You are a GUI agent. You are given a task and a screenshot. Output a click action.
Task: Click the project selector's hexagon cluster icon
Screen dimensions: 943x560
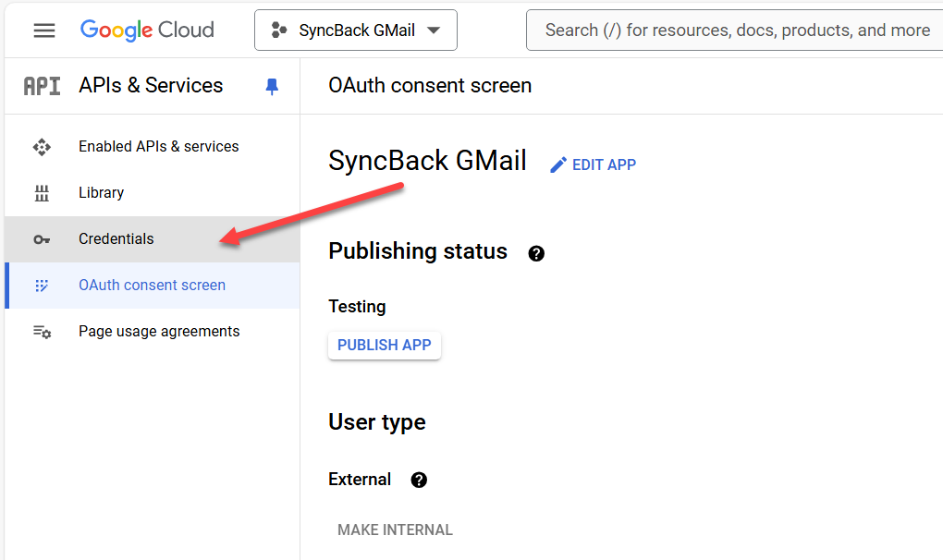click(x=279, y=30)
